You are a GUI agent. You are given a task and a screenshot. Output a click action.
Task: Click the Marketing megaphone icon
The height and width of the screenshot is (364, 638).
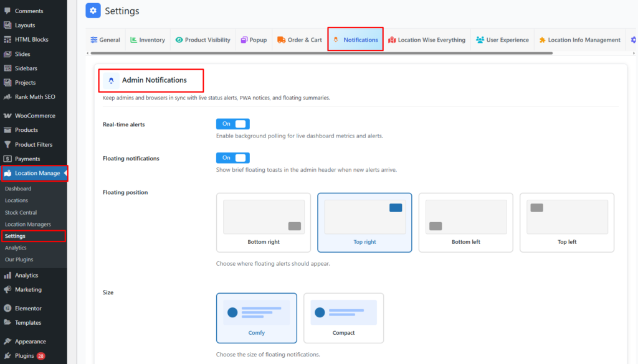point(7,289)
